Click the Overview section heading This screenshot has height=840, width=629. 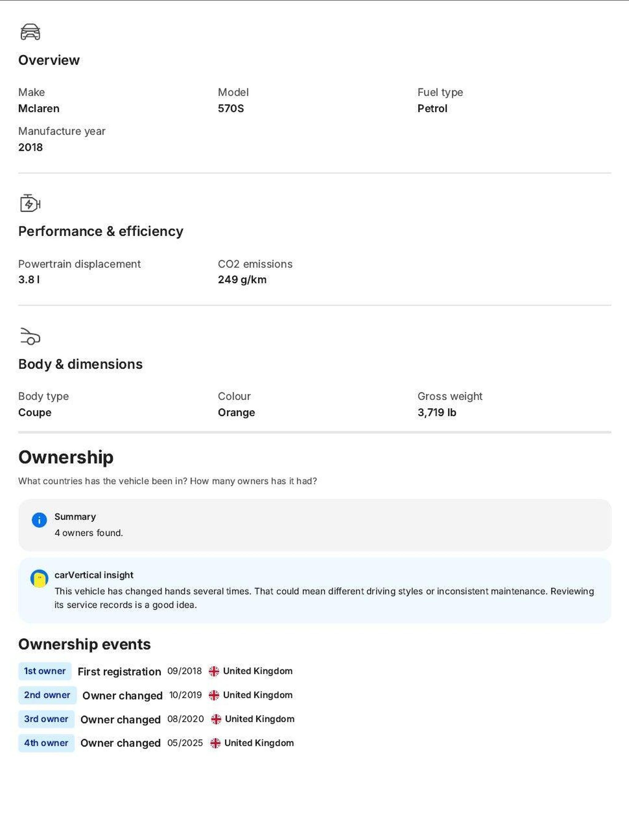[x=49, y=60]
